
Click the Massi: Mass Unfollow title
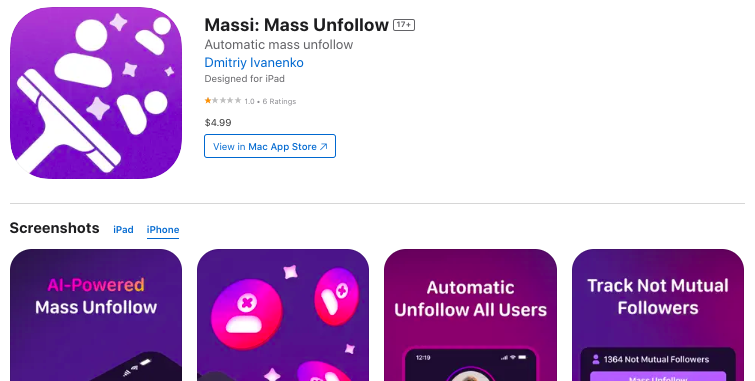pyautogui.click(x=297, y=25)
